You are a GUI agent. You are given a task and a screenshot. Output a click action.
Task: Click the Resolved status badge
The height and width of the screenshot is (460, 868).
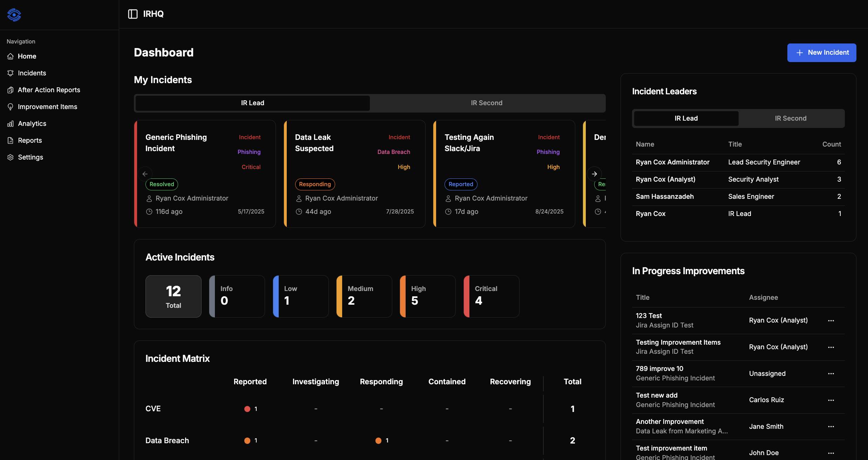click(x=162, y=184)
